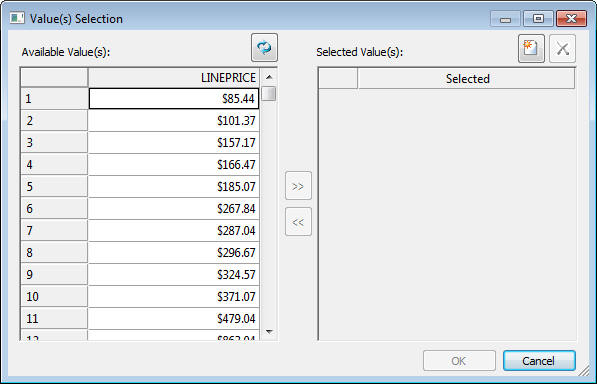
Task: Select the $157.17 cell
Action: click(174, 143)
